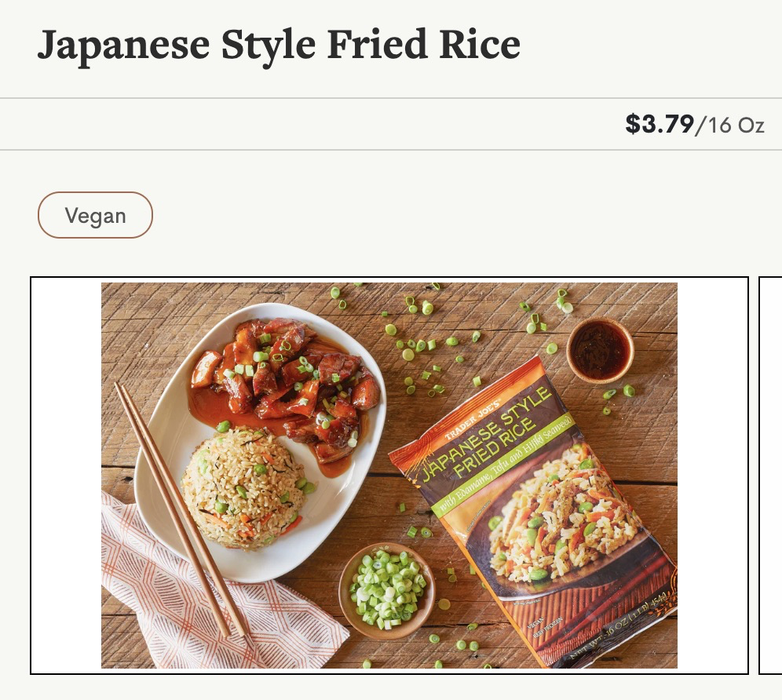Click the $3.79 price text

point(660,124)
